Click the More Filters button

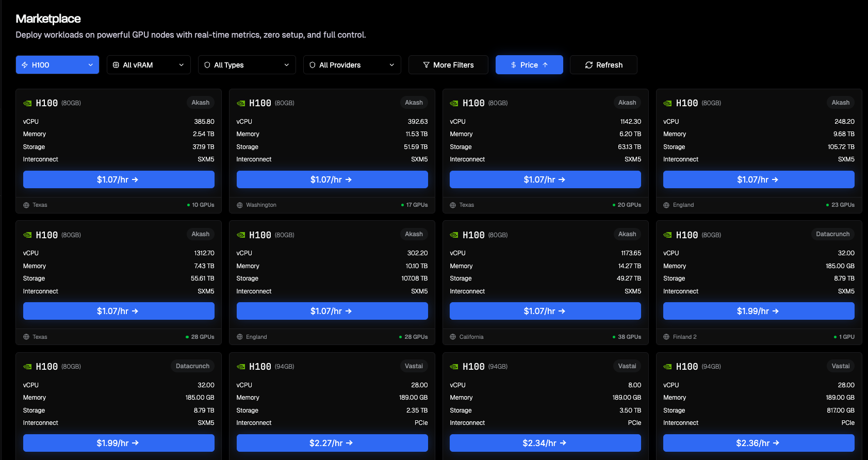click(x=448, y=65)
